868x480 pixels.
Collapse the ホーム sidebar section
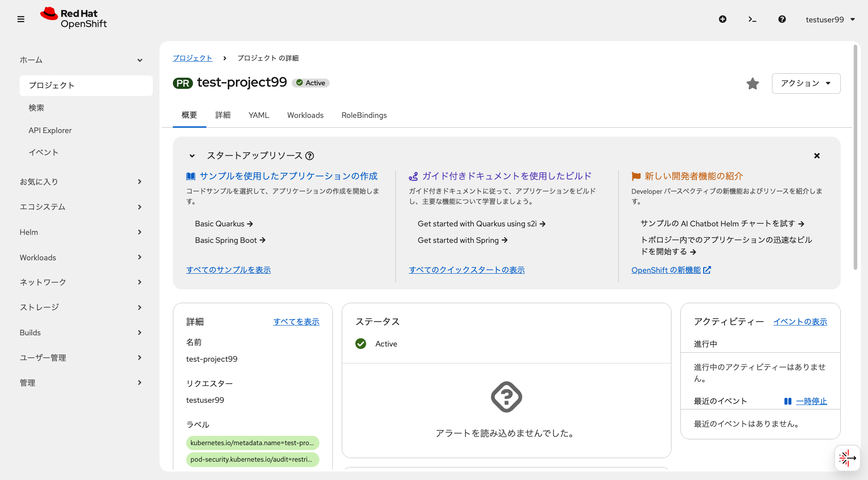pos(140,60)
